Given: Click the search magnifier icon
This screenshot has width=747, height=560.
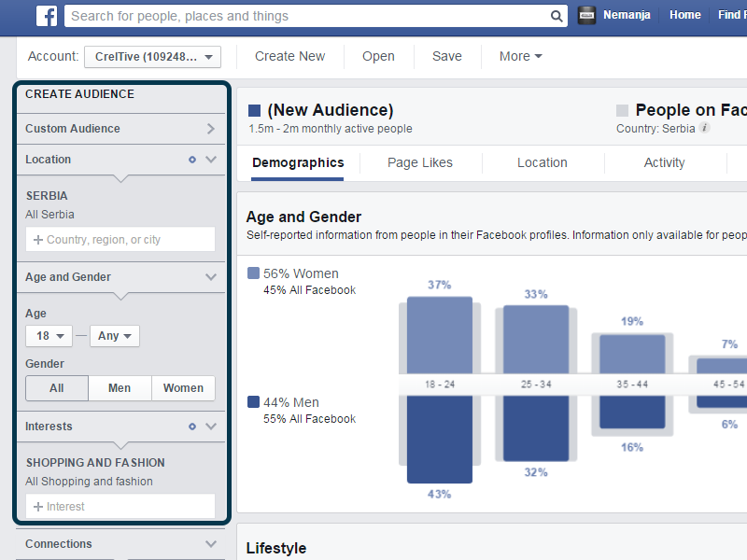Looking at the screenshot, I should point(556,16).
